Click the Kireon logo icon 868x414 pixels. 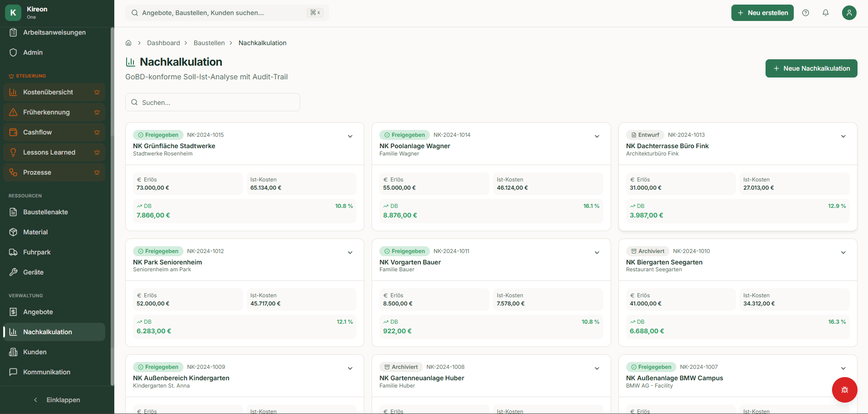[13, 13]
